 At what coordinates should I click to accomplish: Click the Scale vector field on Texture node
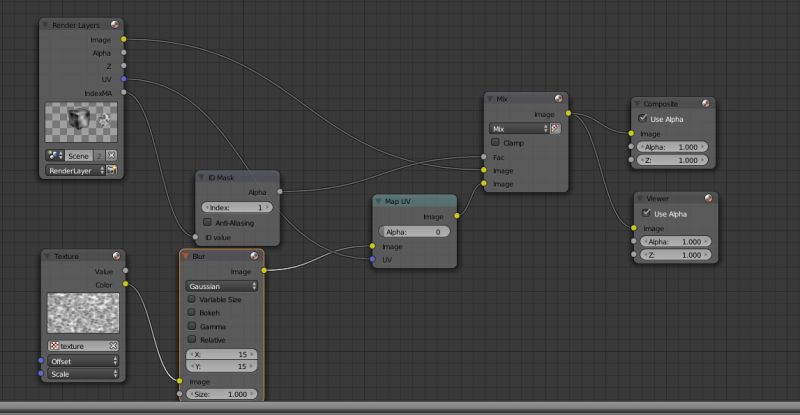(83, 374)
